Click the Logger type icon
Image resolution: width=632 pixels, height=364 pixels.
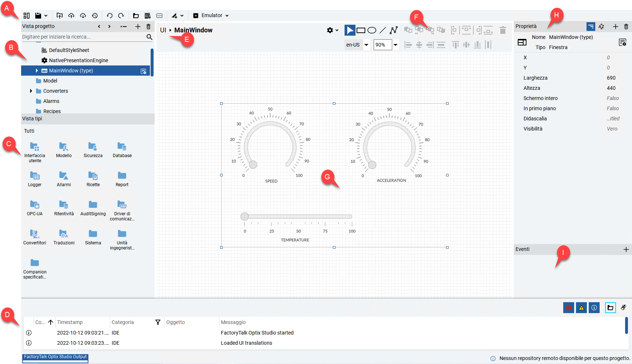[x=35, y=176]
